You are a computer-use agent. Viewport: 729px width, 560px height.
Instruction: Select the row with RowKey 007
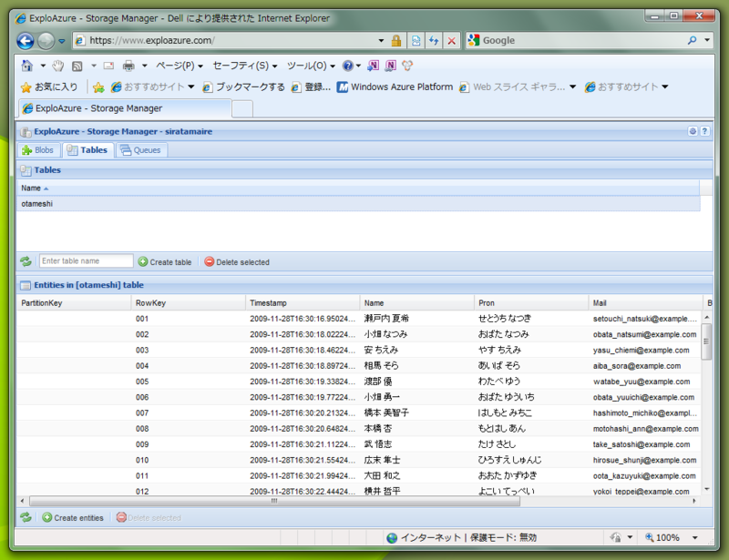(359, 413)
